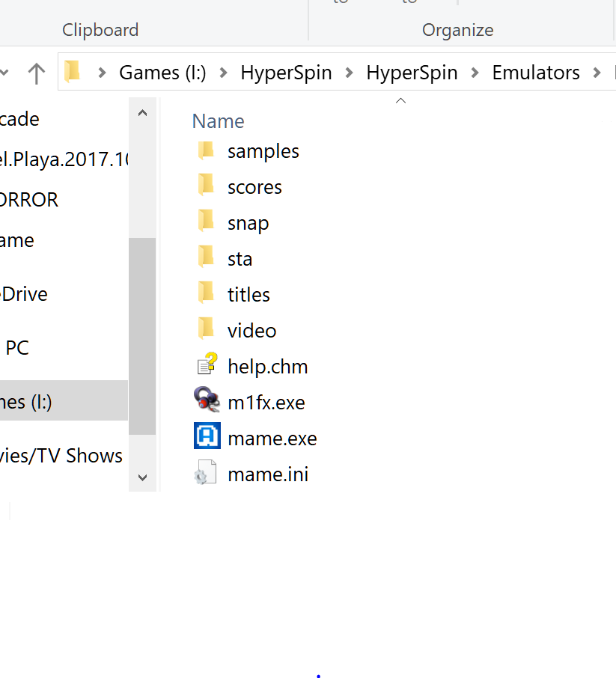Image resolution: width=616 pixels, height=678 pixels.
Task: Open the HORROR folder in navigation pane
Action: pos(29,200)
